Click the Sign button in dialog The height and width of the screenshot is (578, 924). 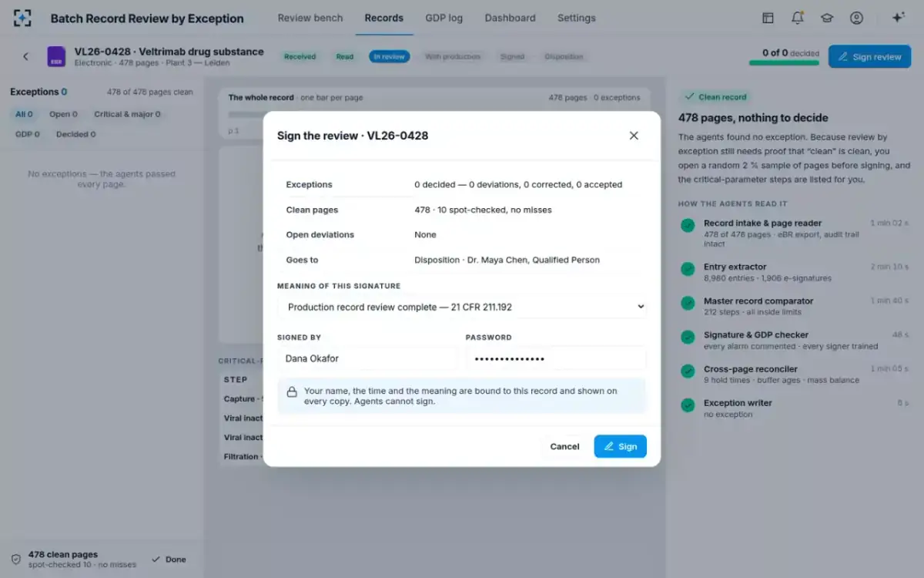[x=620, y=446]
